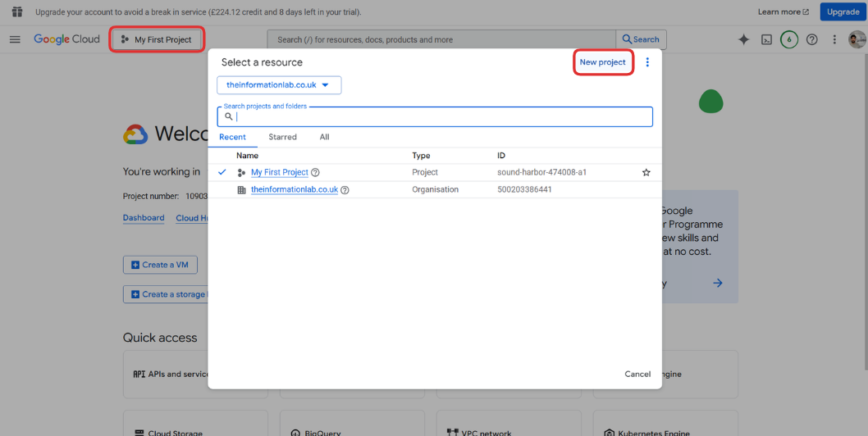
Task: Open the dialog's three-dot more options
Action: 647,62
